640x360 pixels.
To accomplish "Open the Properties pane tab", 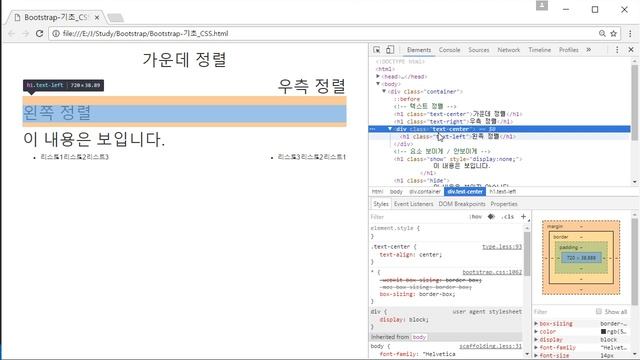I will 504,204.
